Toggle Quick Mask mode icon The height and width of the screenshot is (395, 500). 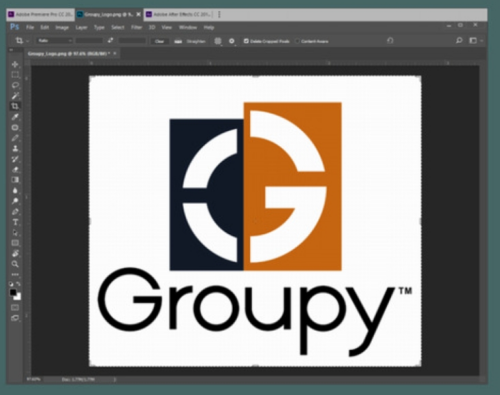coord(15,307)
